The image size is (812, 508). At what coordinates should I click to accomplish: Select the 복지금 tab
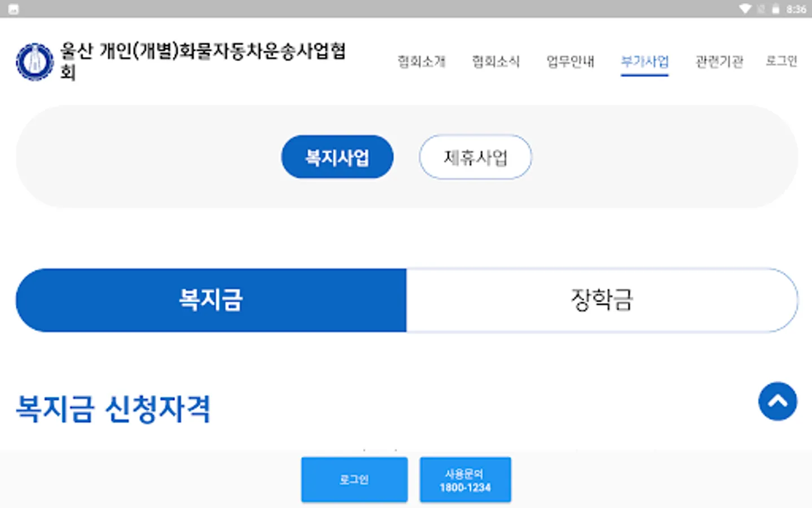coord(211,300)
